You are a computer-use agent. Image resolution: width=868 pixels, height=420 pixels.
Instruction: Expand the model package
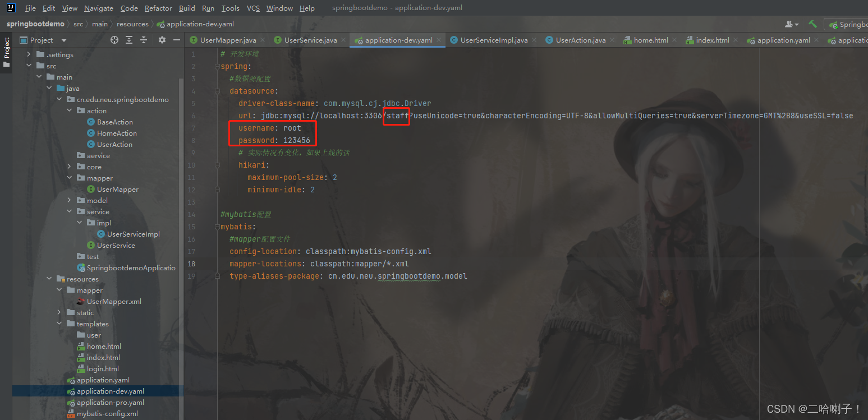coord(70,200)
